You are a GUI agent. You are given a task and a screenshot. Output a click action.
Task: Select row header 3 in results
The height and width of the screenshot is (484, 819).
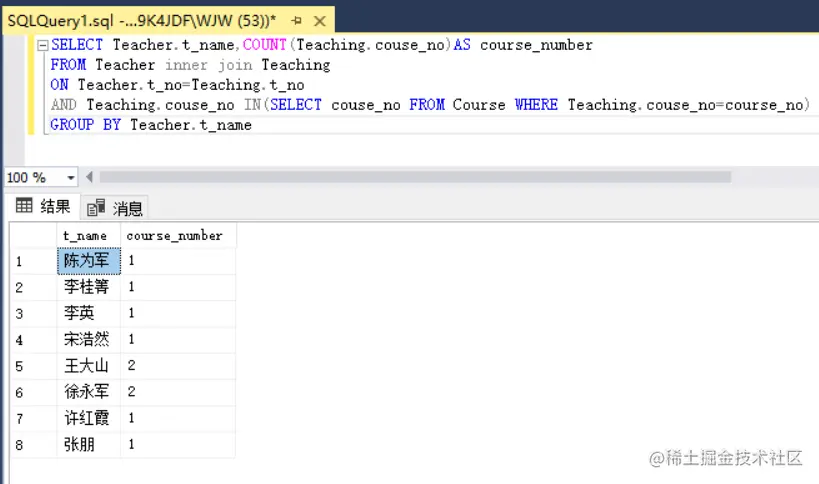point(33,313)
